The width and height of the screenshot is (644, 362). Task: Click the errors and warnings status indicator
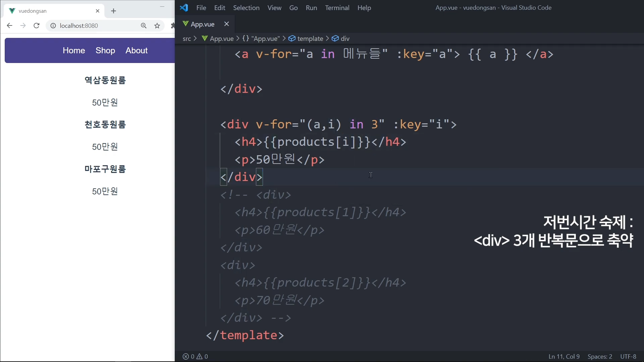tap(195, 356)
